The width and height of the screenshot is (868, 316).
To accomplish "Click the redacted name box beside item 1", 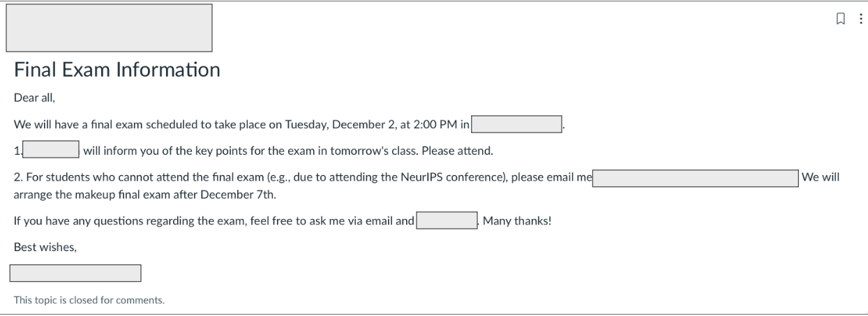I will [52, 150].
